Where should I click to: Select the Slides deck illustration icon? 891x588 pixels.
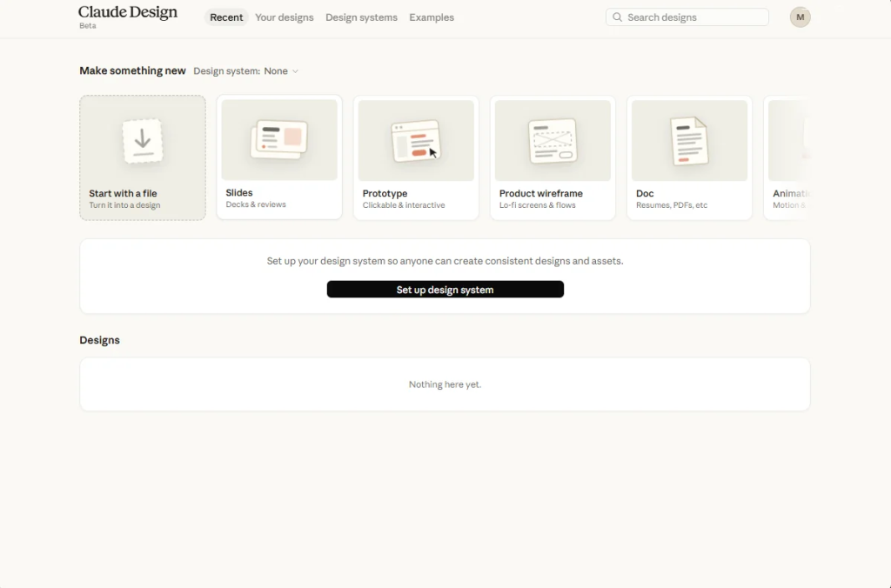[279, 140]
